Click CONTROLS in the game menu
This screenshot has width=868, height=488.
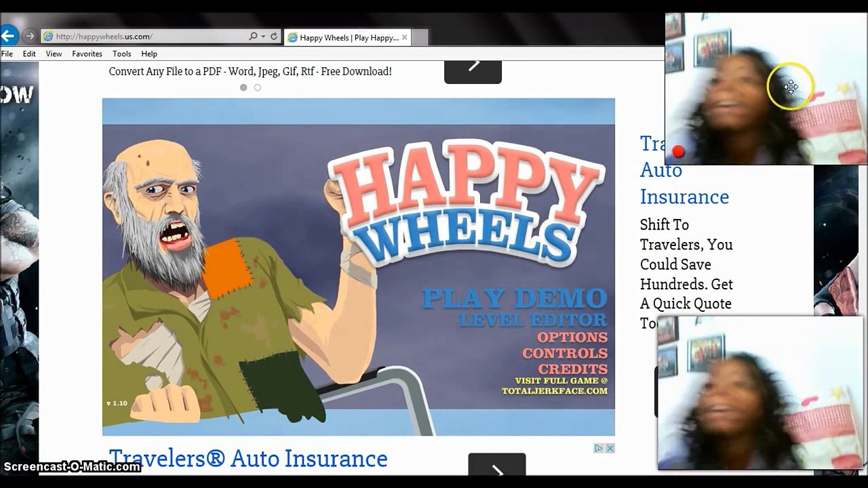click(x=565, y=353)
